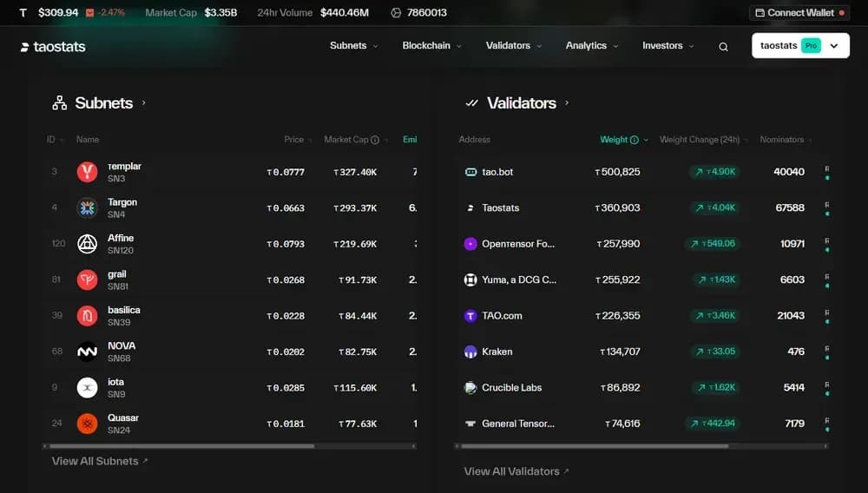Open the Subnets navigation dropdown
The height and width of the screenshot is (493, 868).
pyautogui.click(x=353, y=46)
